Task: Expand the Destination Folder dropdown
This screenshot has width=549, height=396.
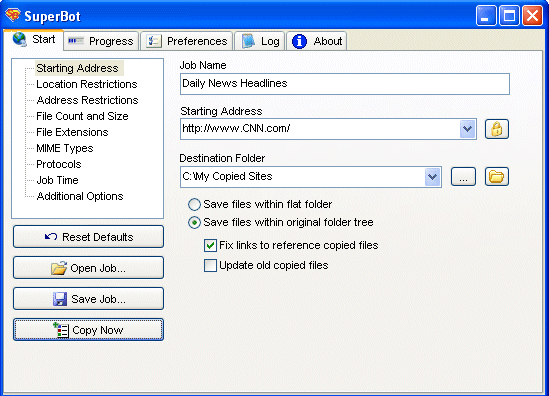Action: click(432, 177)
